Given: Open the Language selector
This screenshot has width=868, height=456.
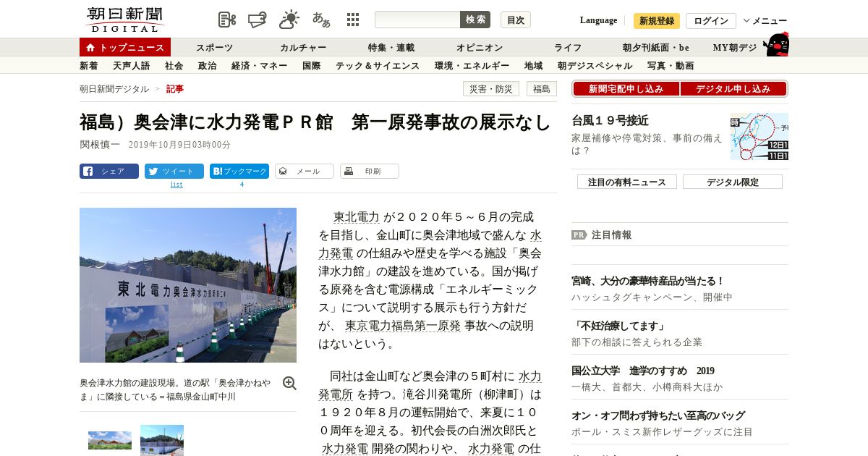Looking at the screenshot, I should pyautogui.click(x=599, y=20).
